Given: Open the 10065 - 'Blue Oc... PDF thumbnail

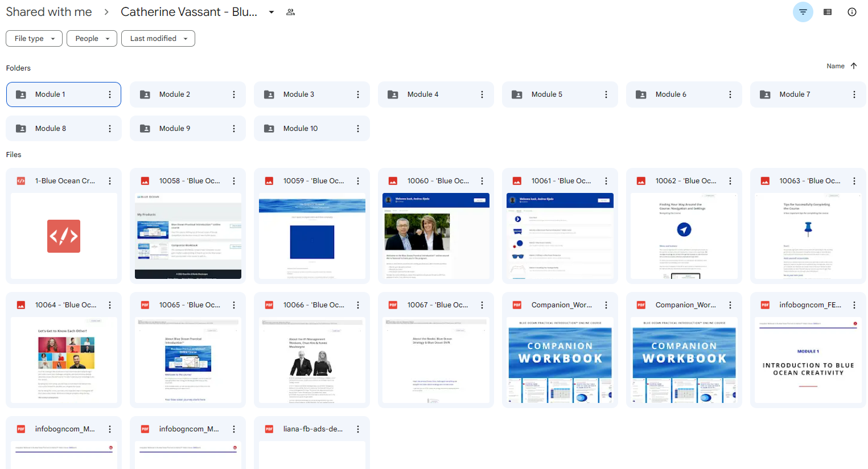Looking at the screenshot, I should point(188,360).
